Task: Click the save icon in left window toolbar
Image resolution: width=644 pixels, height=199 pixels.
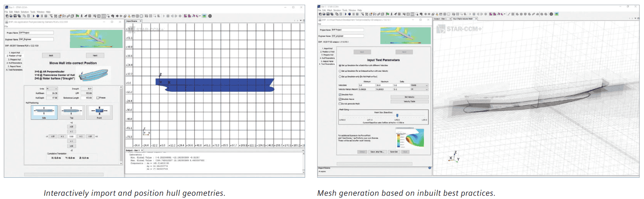Action: (15, 16)
